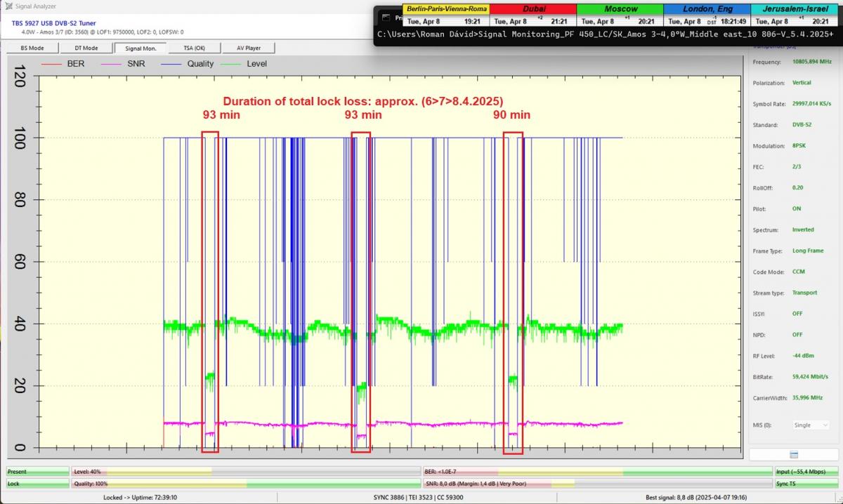The height and width of the screenshot is (504, 843).
Task: Click the Present status indicator
Action: pos(37,472)
